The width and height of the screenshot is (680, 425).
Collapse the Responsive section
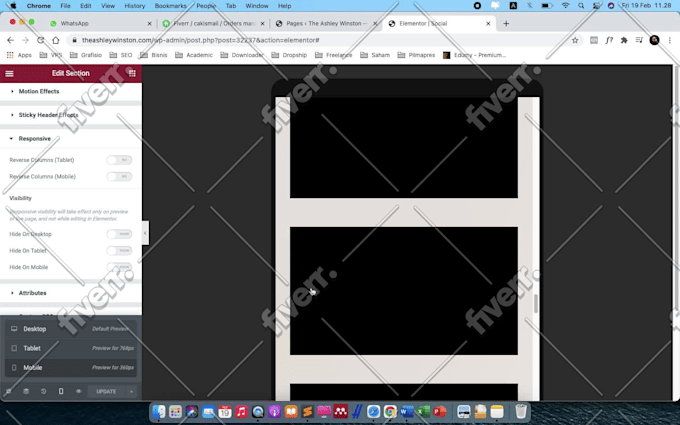coord(71,139)
